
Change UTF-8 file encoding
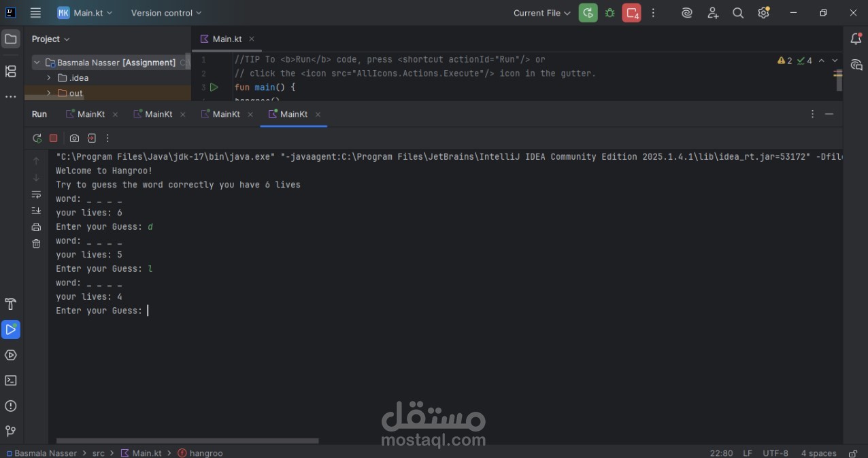(x=775, y=453)
